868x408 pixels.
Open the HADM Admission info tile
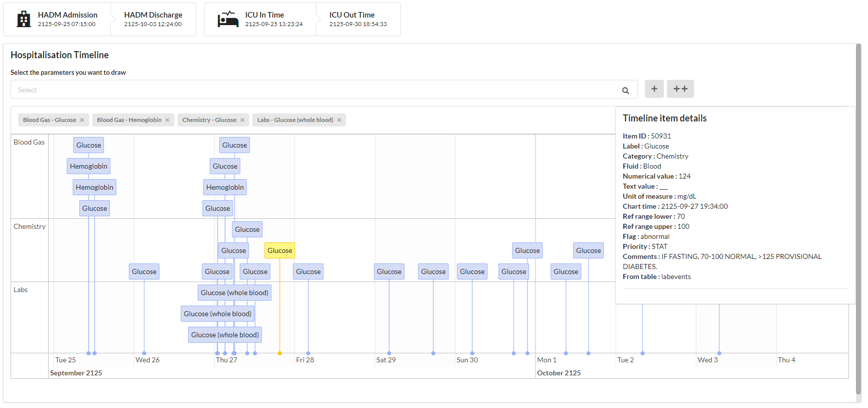coord(57,19)
